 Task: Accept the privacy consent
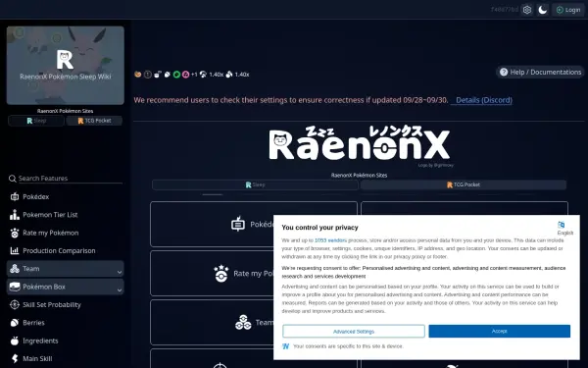tap(500, 332)
